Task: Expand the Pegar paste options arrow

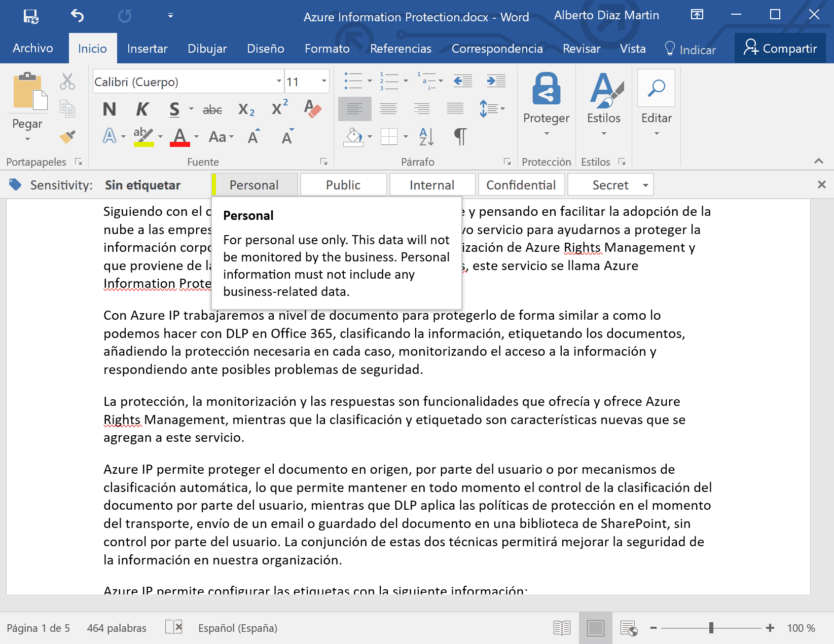Action: pos(27,139)
